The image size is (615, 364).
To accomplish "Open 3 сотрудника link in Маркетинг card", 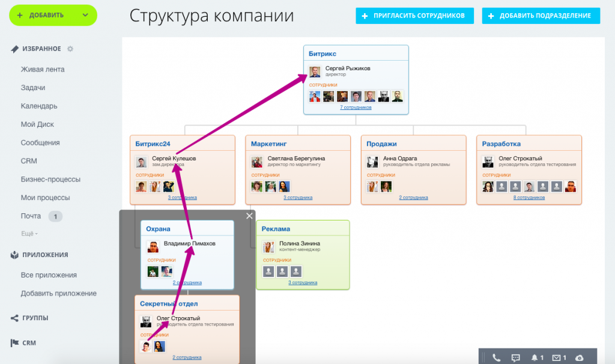I will (x=298, y=198).
